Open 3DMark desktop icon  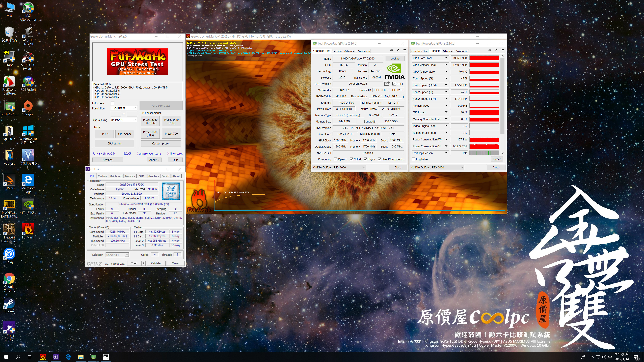[x=9, y=182]
